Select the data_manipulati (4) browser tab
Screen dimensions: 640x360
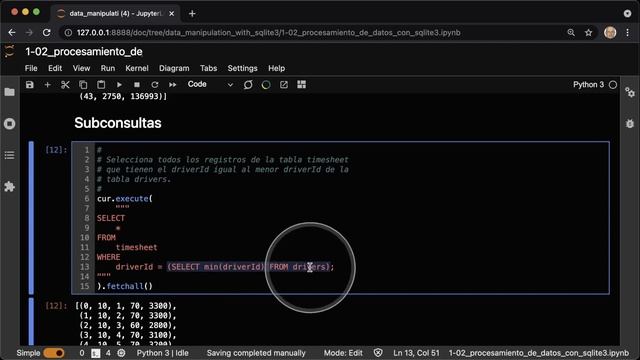point(116,13)
